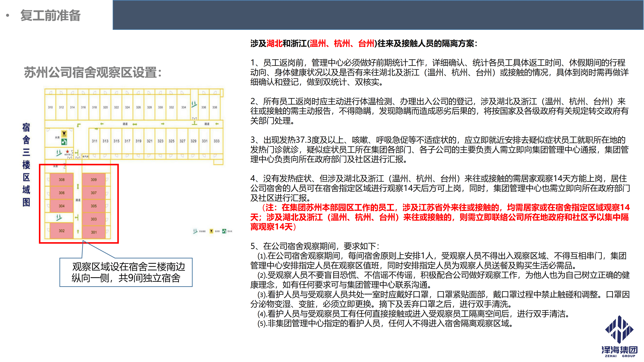Viewport: 644px width, 362px height.
Task: Click the vertical double-headed arrow near room 308
Action: click(78, 186)
